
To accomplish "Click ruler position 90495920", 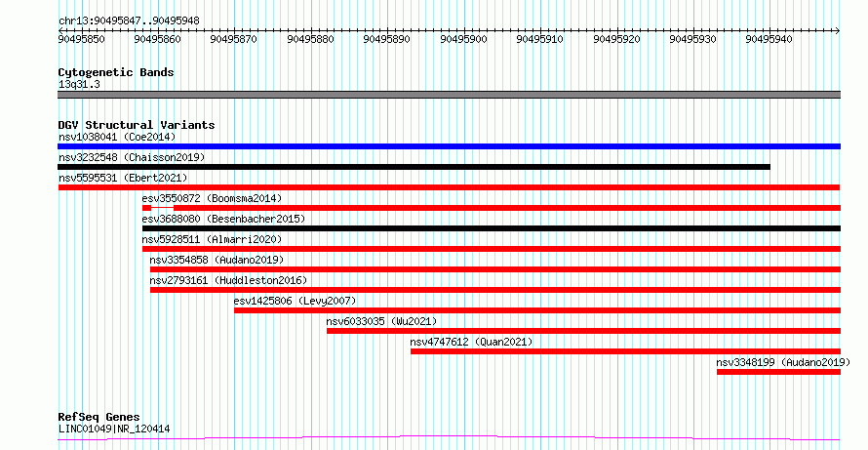I will pyautogui.click(x=616, y=39).
